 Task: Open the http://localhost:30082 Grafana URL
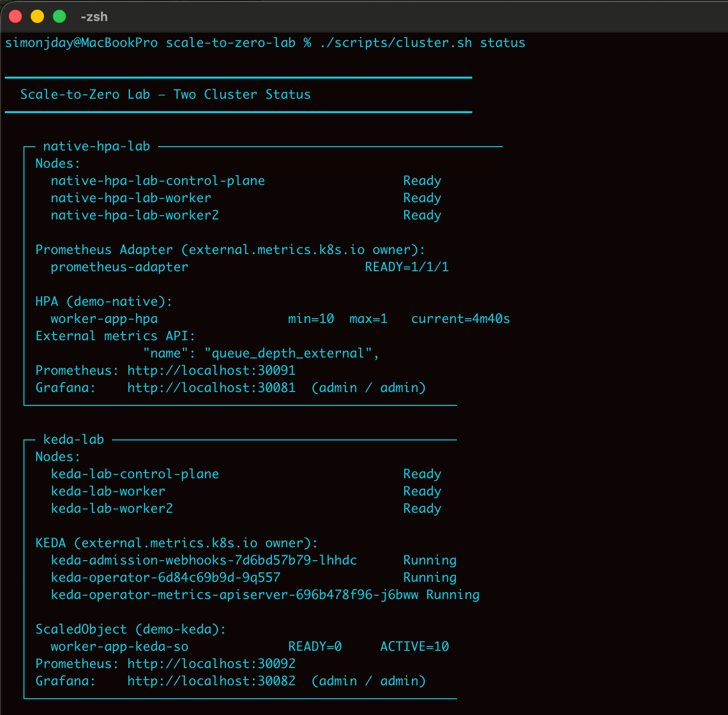tap(212, 681)
